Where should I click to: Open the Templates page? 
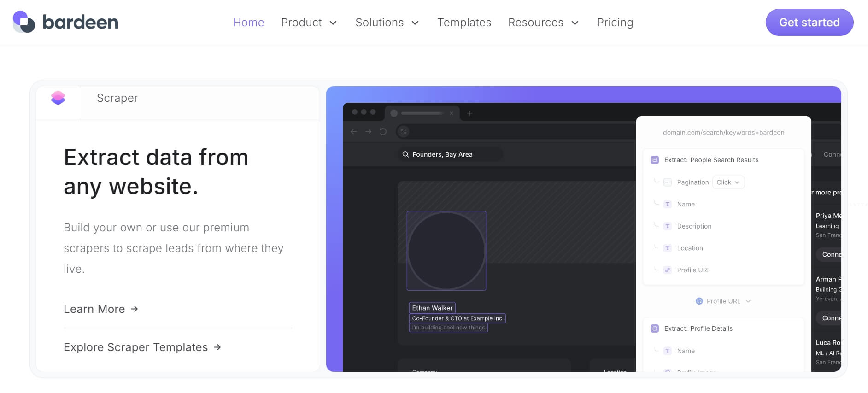click(464, 23)
